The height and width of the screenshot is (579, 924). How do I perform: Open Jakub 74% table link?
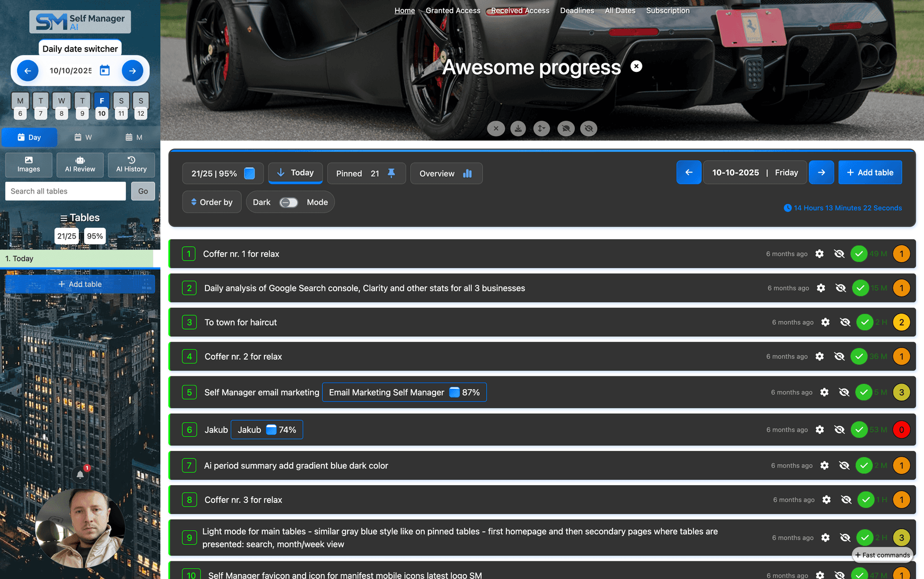267,430
